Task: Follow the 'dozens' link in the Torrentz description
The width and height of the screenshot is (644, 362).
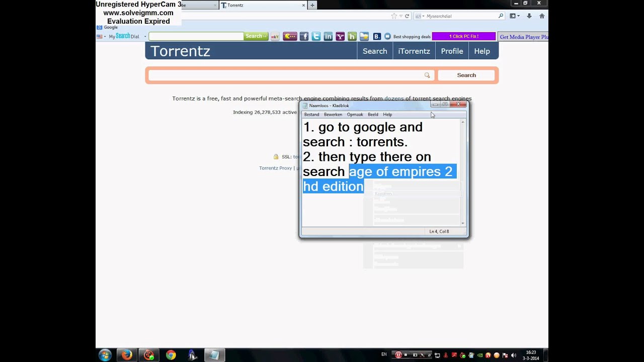Action: click(x=394, y=99)
